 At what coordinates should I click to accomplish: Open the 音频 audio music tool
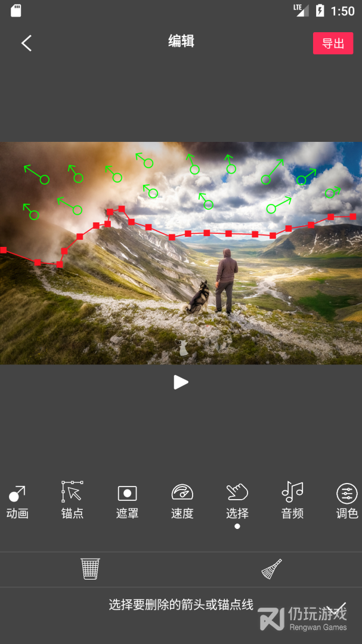tap(292, 501)
